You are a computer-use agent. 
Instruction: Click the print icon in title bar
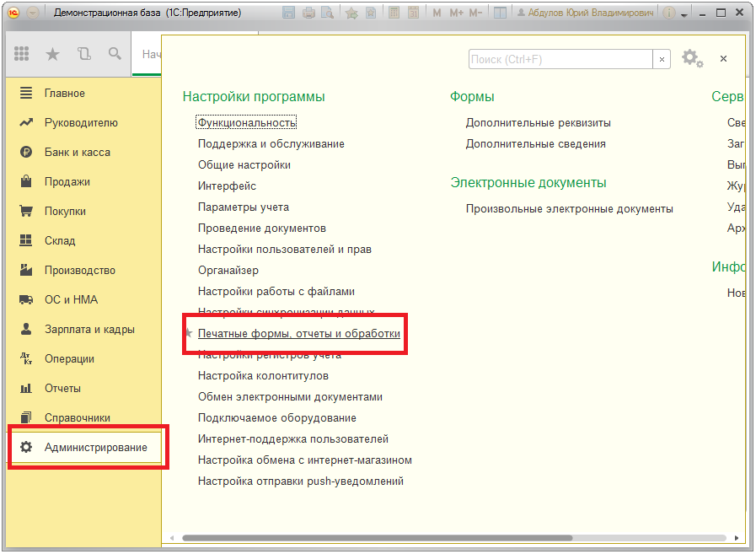308,13
